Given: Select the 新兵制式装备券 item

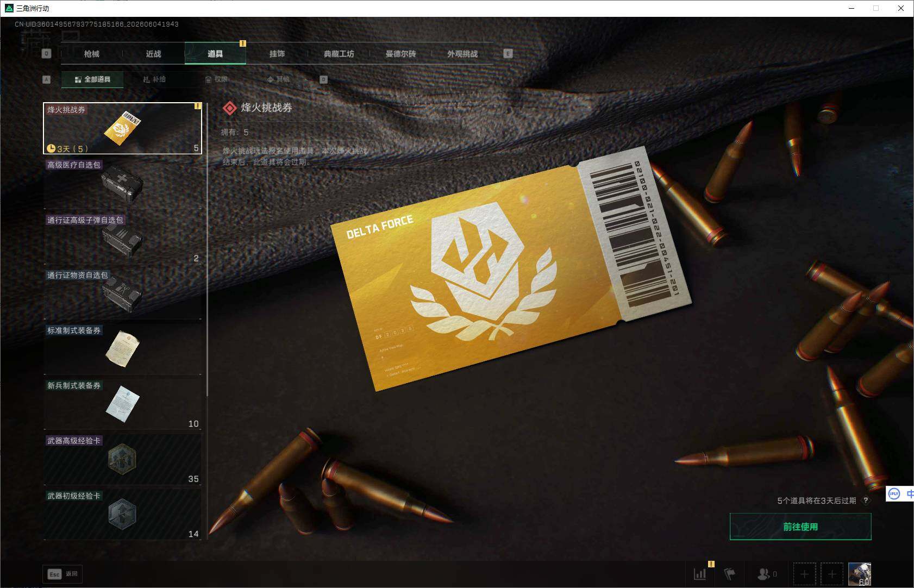Looking at the screenshot, I should pos(123,404).
